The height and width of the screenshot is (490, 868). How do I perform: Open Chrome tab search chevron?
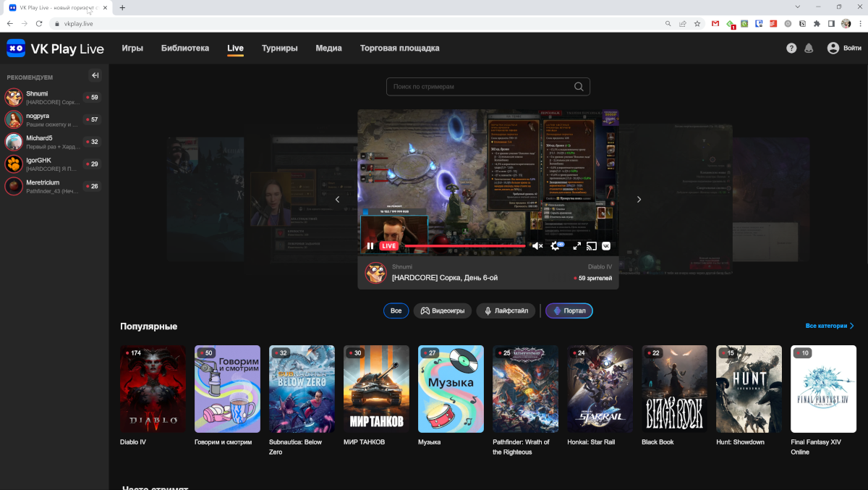797,7
